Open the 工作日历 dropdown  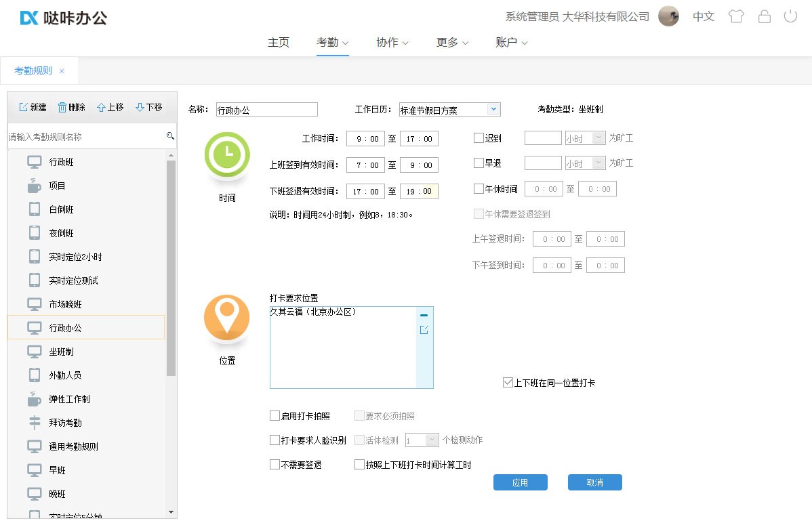point(493,109)
